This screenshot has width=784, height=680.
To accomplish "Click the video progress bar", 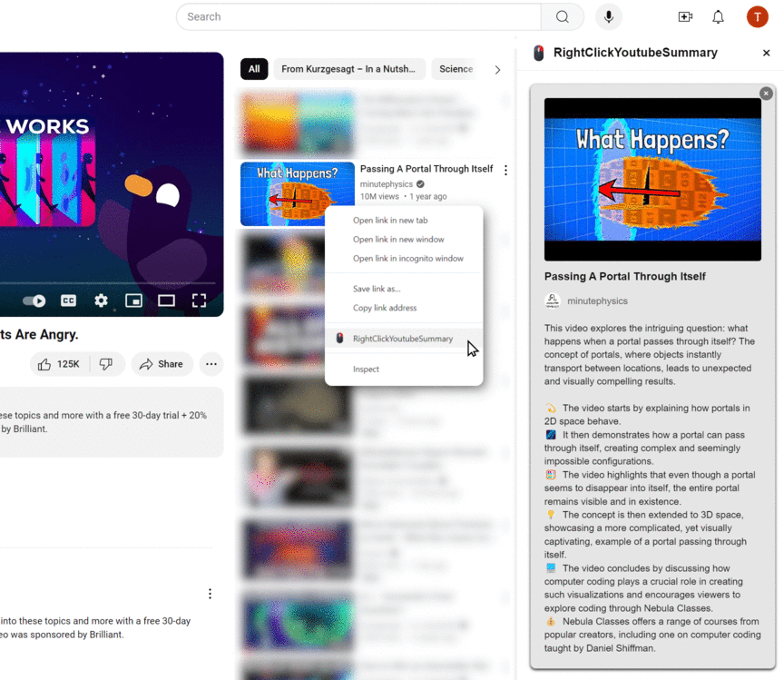I will pos(108,283).
